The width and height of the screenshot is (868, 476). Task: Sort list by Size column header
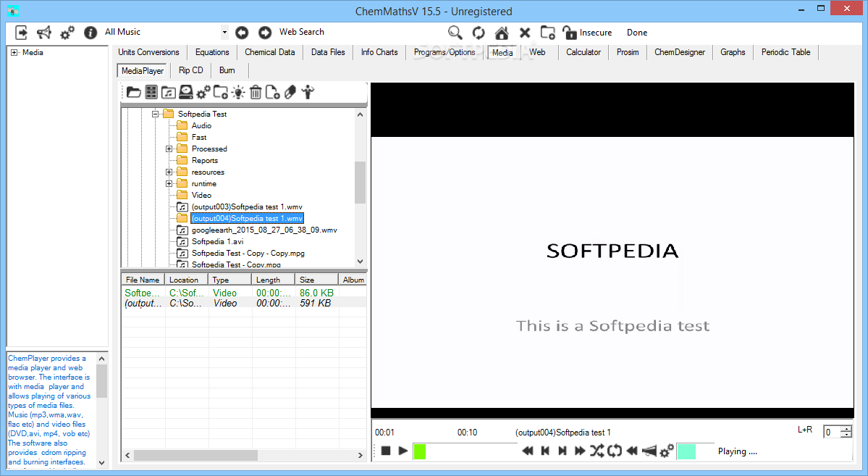(316, 280)
